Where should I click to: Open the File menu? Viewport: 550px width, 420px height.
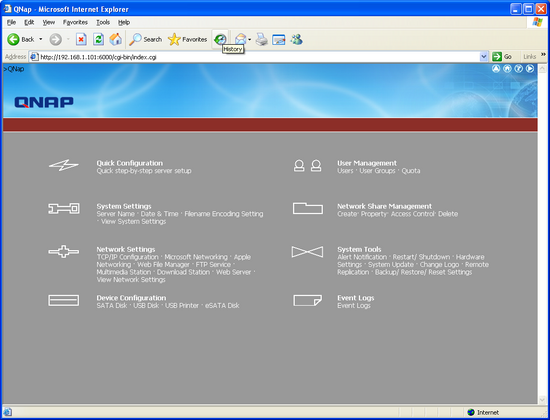(x=11, y=22)
